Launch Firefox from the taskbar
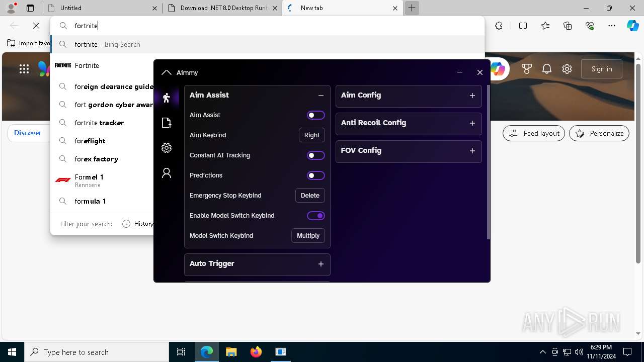 tap(256, 352)
